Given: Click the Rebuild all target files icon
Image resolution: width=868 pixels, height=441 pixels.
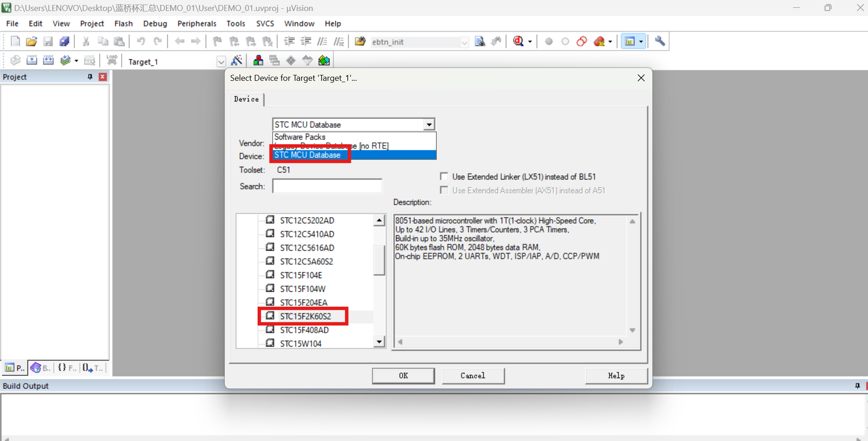Looking at the screenshot, I should pyautogui.click(x=48, y=60).
